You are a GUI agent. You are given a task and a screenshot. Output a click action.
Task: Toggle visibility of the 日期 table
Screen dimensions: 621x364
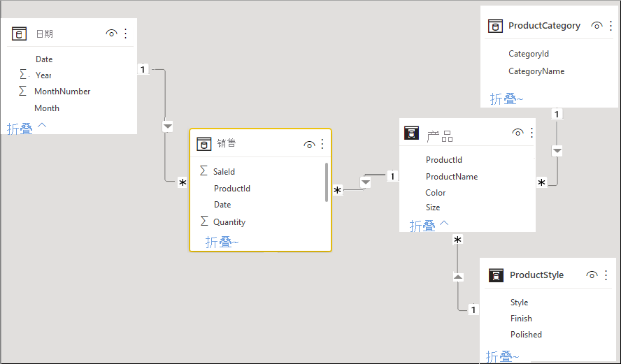tap(111, 34)
